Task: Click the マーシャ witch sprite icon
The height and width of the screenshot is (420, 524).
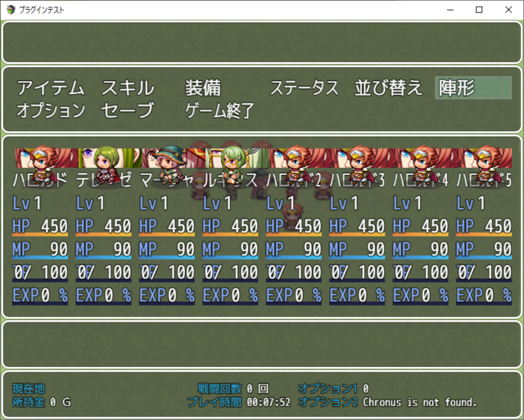Action: coord(169,165)
